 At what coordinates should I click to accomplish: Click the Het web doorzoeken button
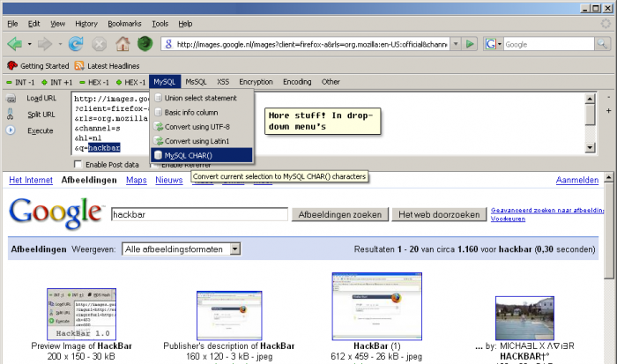tap(439, 214)
